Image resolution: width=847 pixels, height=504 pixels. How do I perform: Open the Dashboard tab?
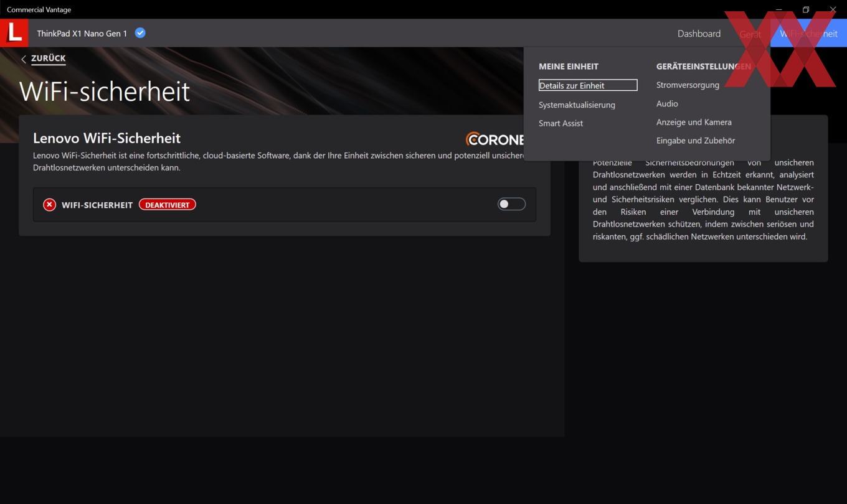[699, 34]
